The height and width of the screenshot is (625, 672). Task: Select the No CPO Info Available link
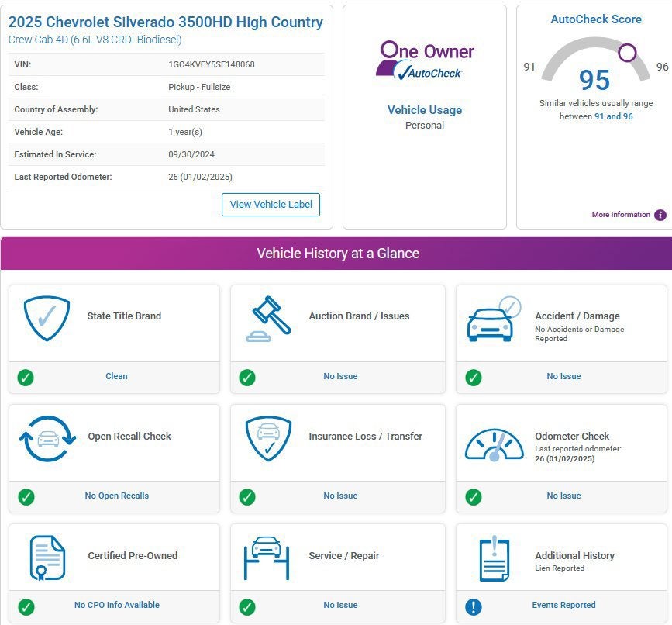[116, 605]
